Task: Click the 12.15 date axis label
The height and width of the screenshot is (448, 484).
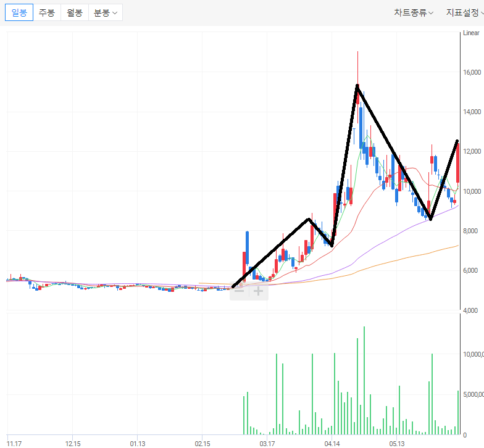Action: click(x=73, y=444)
